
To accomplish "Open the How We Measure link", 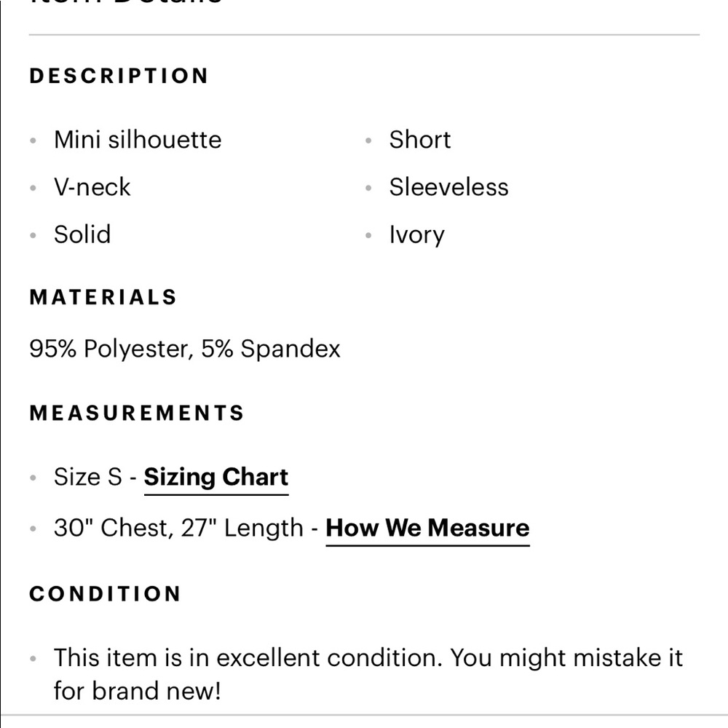I will click(x=427, y=528).
